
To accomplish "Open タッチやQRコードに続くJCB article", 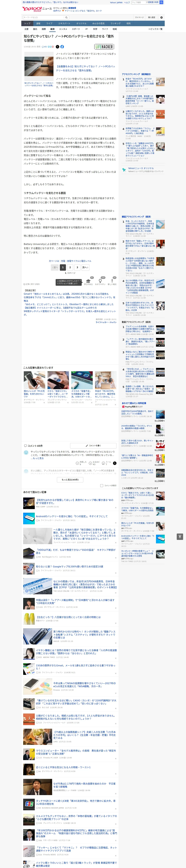I will point(76,802).
